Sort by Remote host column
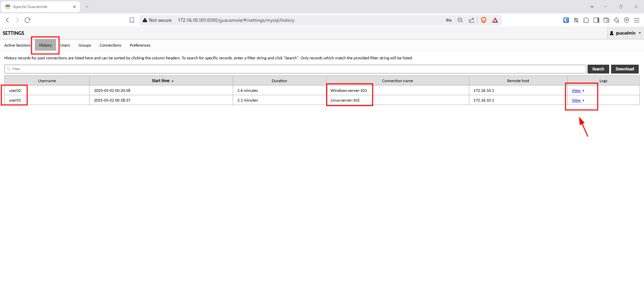 [x=518, y=81]
